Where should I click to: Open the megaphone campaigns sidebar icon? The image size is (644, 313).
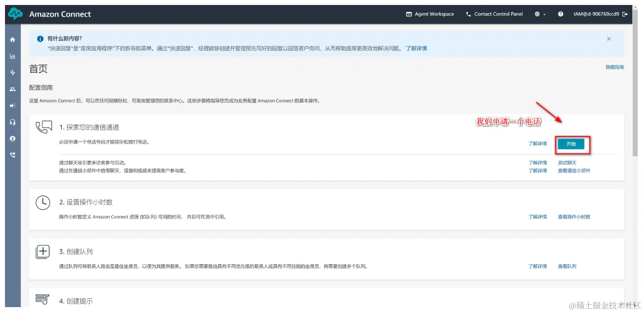12,106
